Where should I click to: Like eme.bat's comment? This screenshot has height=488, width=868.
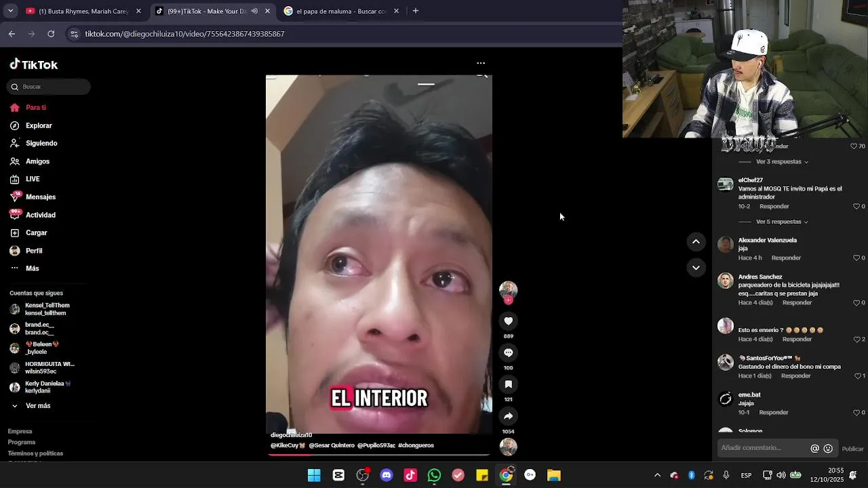(856, 413)
